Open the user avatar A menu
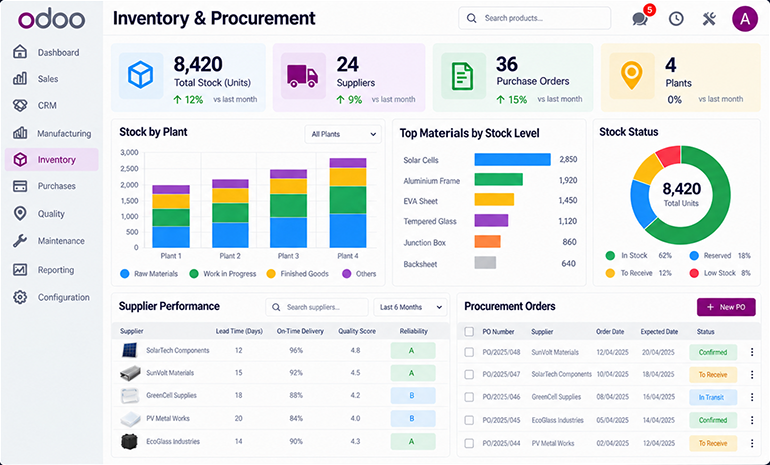The height and width of the screenshot is (465, 770). point(745,19)
